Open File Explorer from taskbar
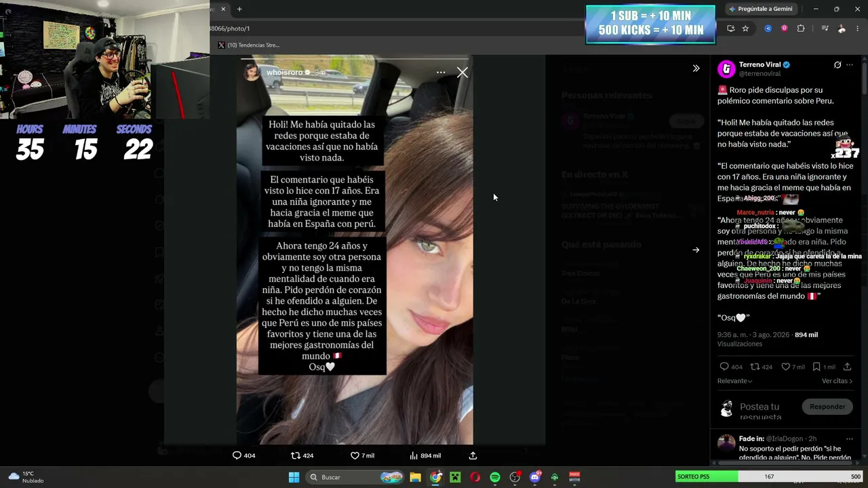868x488 pixels. pos(415,477)
